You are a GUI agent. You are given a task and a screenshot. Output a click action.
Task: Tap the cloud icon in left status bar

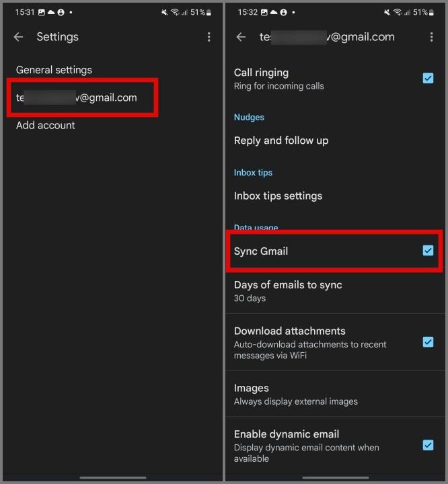tap(51, 12)
